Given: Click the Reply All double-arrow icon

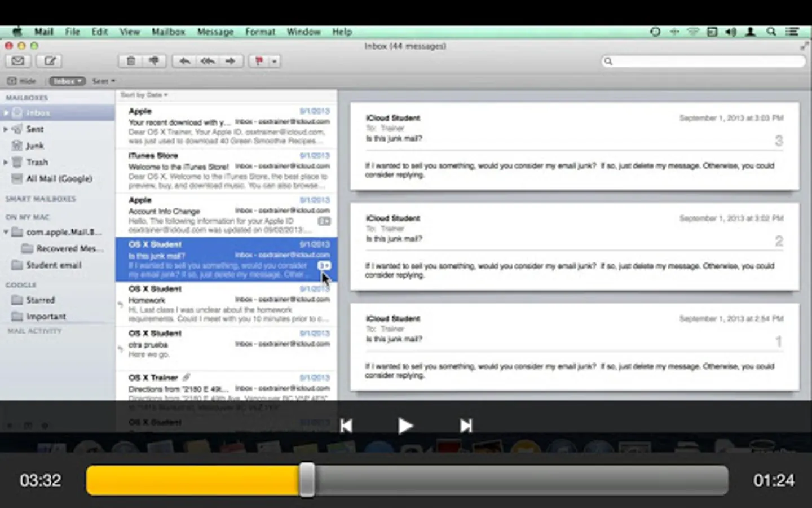Looking at the screenshot, I should [x=208, y=61].
